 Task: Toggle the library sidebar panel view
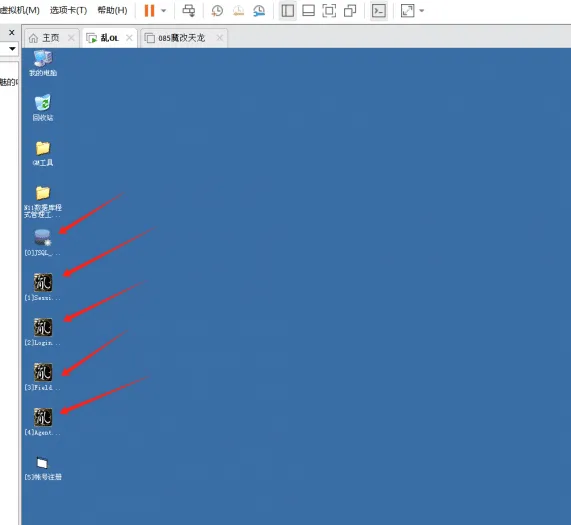(x=288, y=11)
